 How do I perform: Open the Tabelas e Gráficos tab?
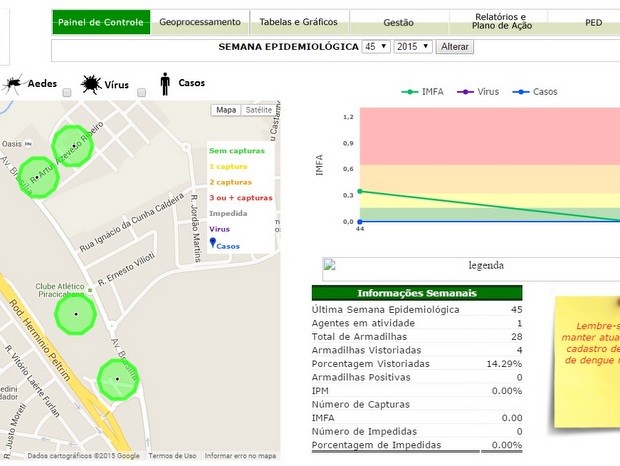point(298,22)
